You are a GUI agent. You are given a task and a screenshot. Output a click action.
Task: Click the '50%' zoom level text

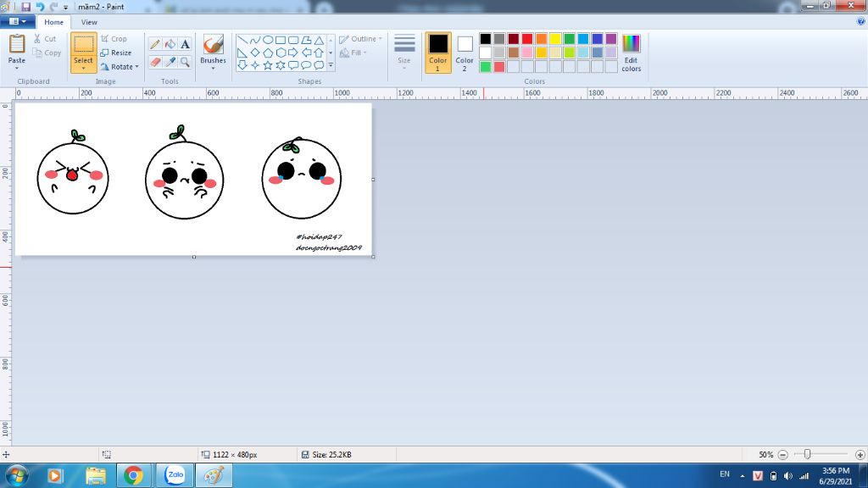point(766,455)
